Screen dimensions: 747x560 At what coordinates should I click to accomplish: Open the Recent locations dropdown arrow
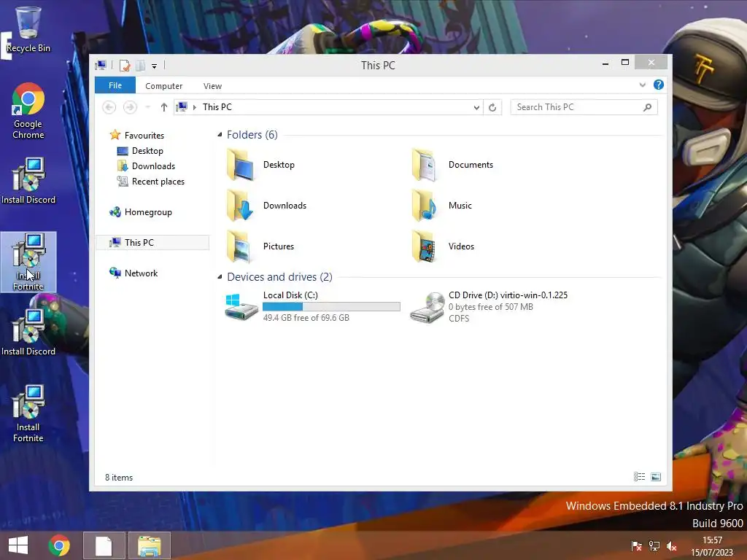point(147,107)
